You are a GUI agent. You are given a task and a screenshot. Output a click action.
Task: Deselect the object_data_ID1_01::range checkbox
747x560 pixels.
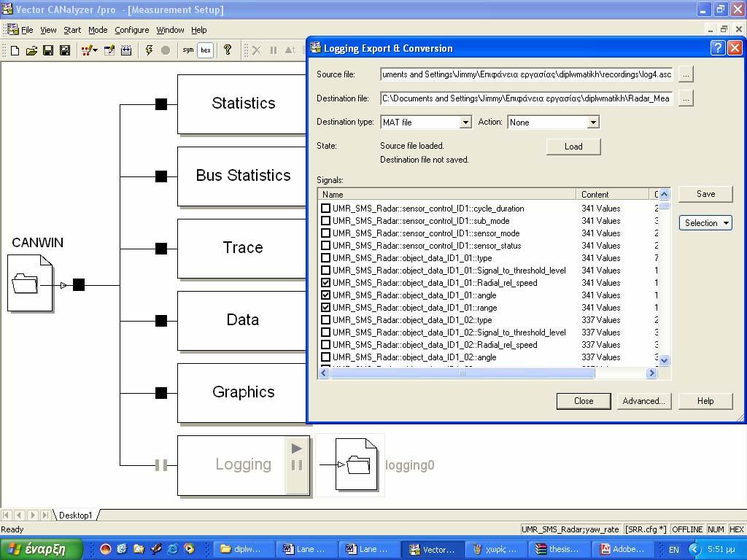(x=326, y=308)
